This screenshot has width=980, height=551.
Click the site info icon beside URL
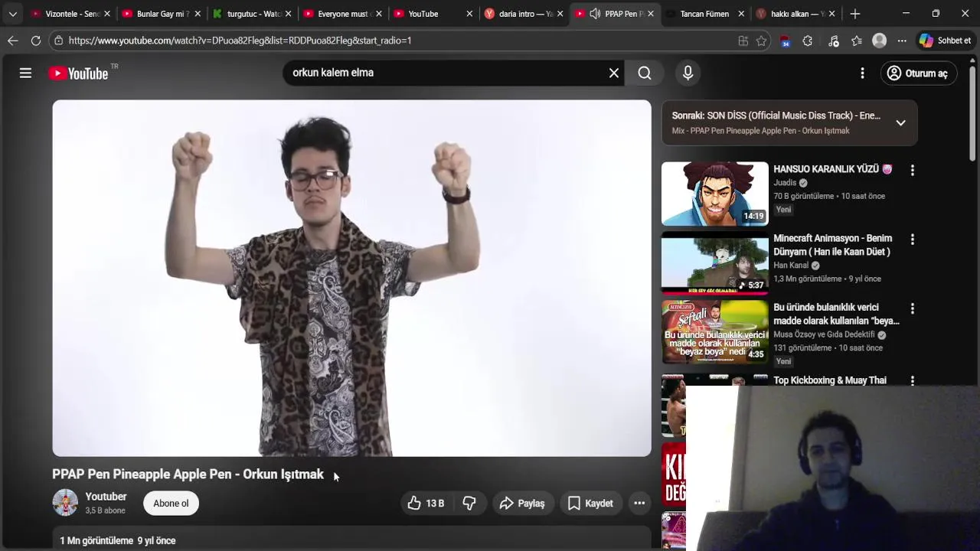tap(58, 41)
